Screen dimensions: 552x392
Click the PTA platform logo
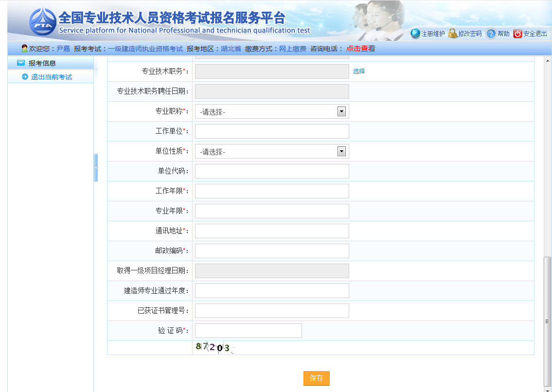click(42, 21)
